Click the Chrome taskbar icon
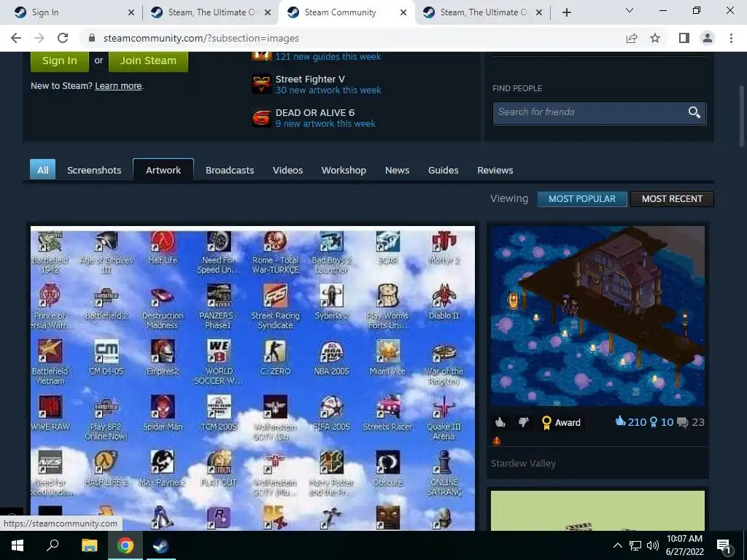The width and height of the screenshot is (747, 560). [x=125, y=545]
